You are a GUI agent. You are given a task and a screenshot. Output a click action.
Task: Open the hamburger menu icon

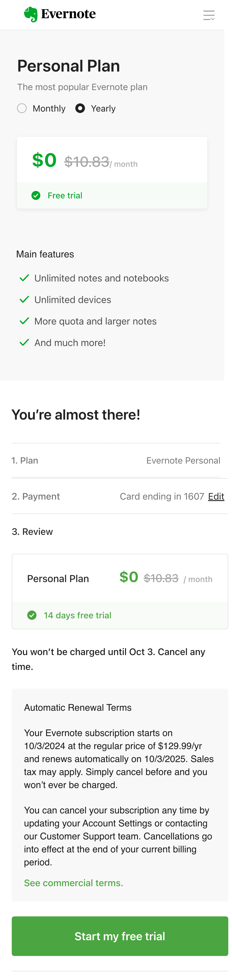pyautogui.click(x=209, y=15)
